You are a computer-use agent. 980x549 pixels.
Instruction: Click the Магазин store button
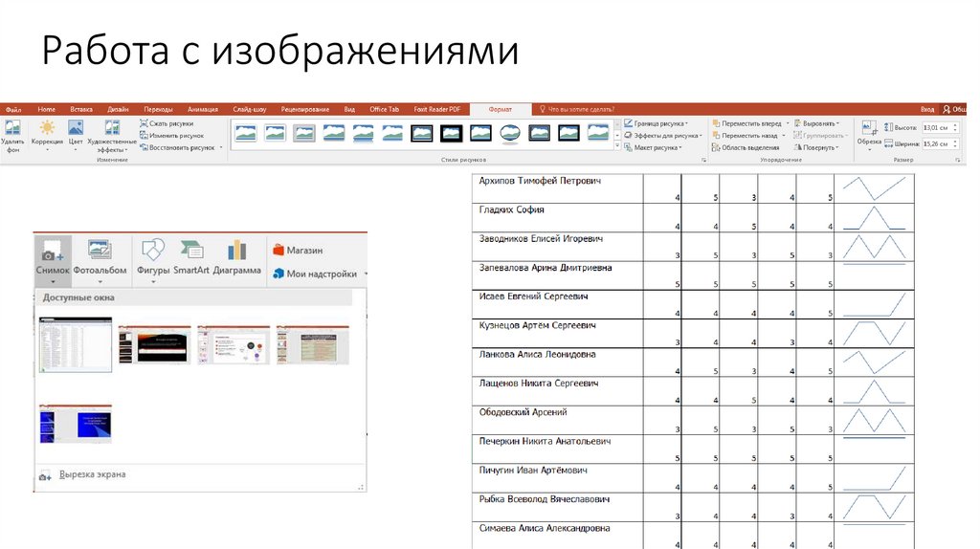point(298,250)
